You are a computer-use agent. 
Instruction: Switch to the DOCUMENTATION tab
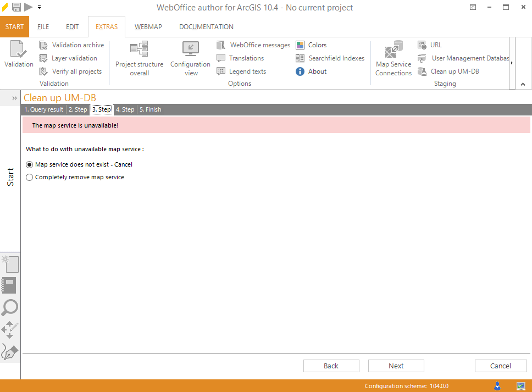click(x=206, y=27)
